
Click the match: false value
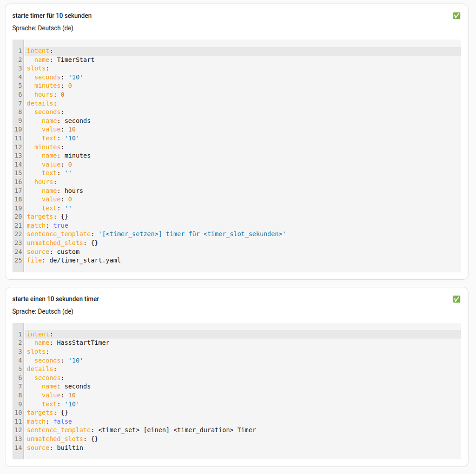coord(63,421)
